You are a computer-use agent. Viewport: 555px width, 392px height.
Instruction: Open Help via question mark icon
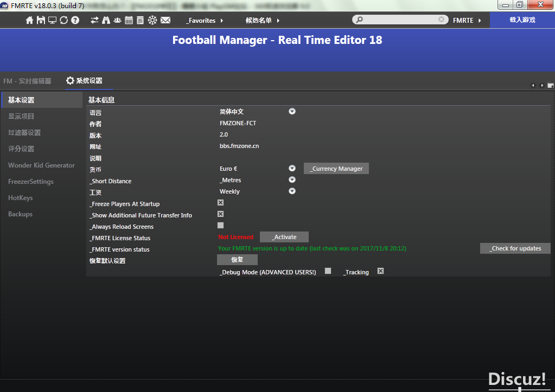click(75, 20)
